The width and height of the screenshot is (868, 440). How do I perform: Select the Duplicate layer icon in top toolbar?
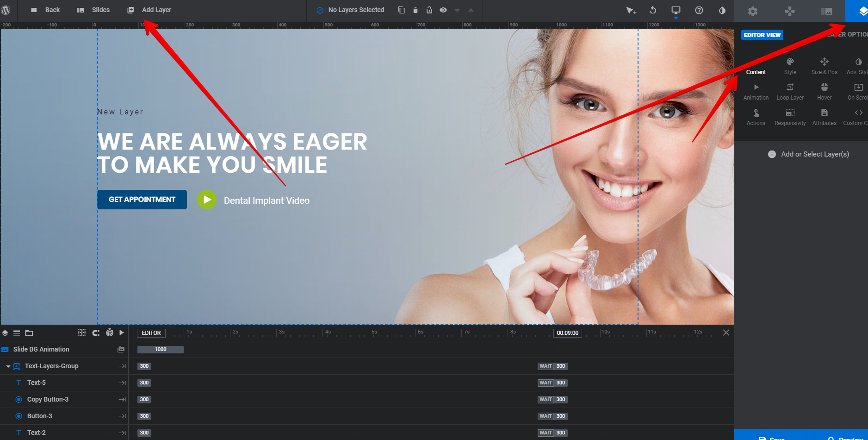point(401,10)
